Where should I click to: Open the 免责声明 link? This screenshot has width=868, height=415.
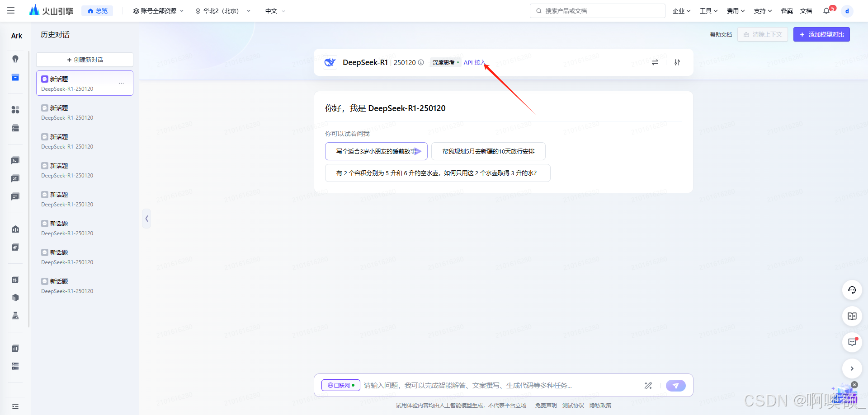click(546, 405)
